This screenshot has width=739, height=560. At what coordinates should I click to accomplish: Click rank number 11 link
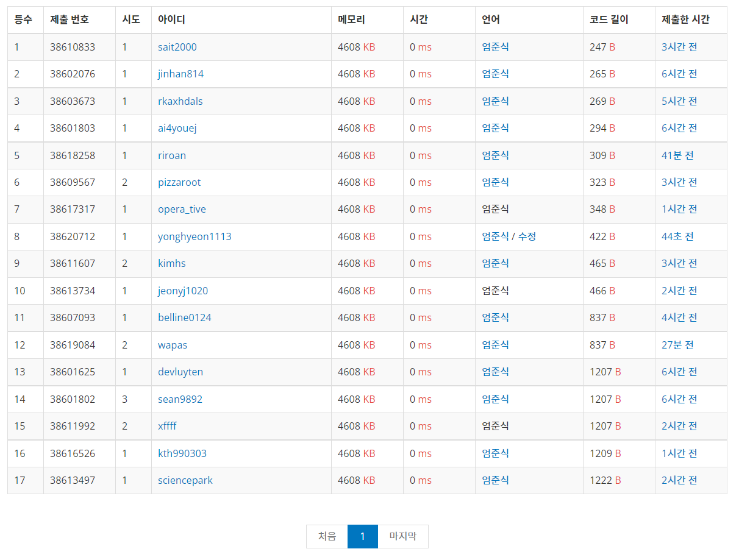[20, 317]
